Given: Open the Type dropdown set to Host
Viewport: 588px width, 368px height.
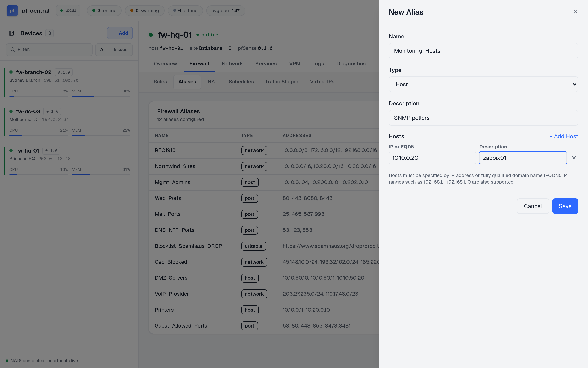Looking at the screenshot, I should 483,84.
